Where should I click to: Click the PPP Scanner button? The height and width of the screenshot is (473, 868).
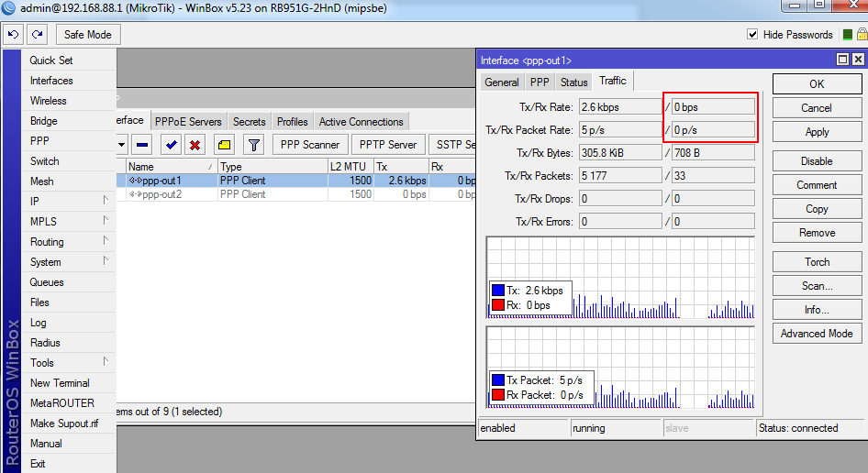click(310, 145)
